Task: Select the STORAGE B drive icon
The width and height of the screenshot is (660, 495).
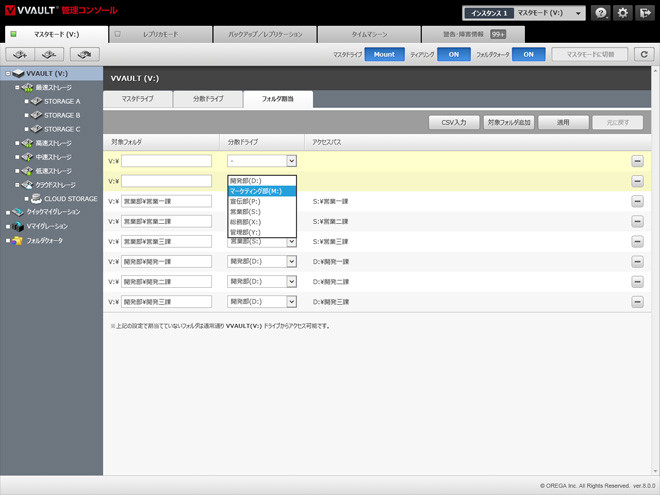Action: click(36, 115)
